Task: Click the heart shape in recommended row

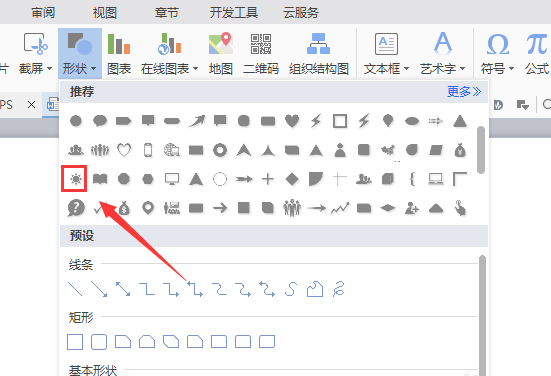Action: tap(292, 121)
